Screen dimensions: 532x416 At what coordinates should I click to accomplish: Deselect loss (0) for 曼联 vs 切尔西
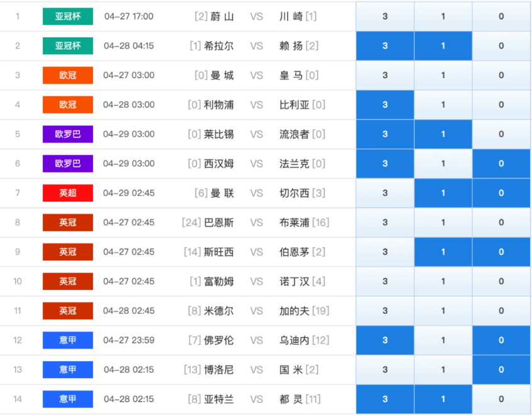(501, 193)
